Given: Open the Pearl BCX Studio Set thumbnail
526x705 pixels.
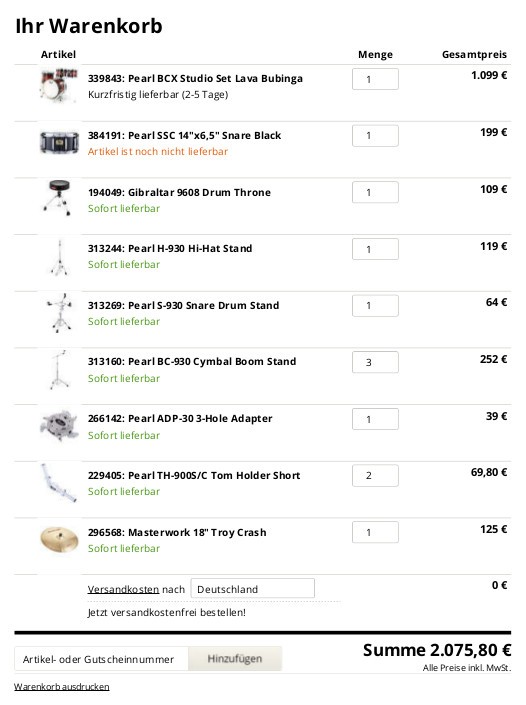Looking at the screenshot, I should 59,85.
